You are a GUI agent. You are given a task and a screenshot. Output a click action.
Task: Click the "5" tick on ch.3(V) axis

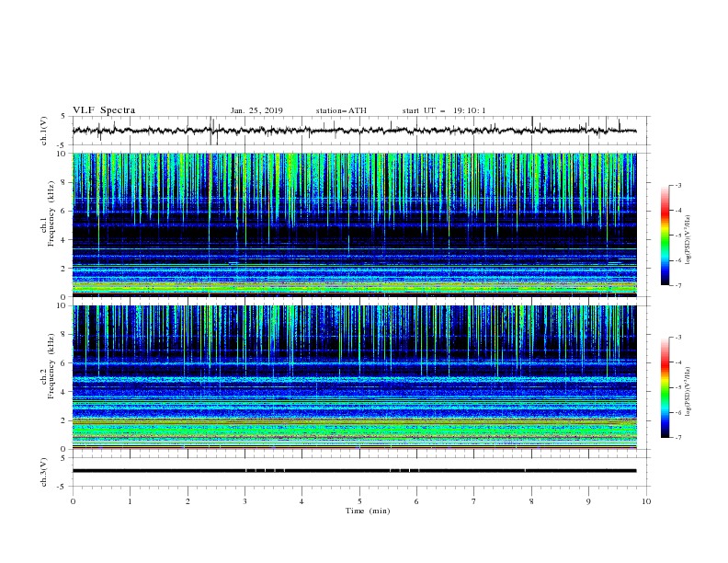64,458
